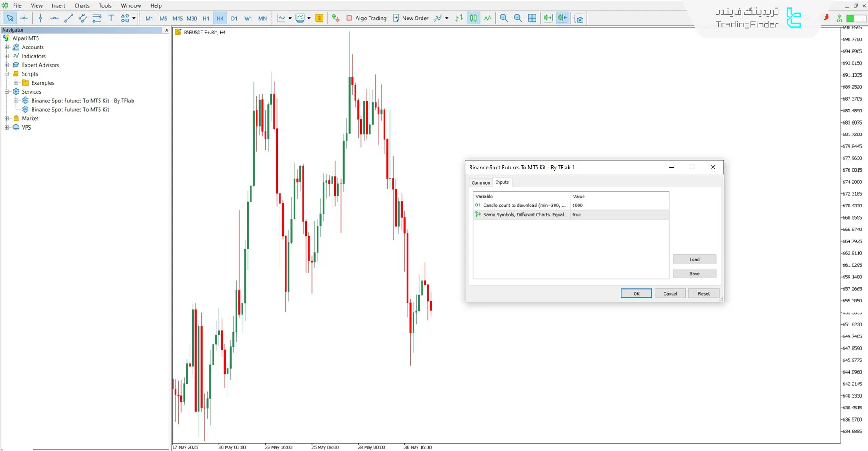Choose the text label tool
Screen dimensions: 868x451
click(x=111, y=18)
